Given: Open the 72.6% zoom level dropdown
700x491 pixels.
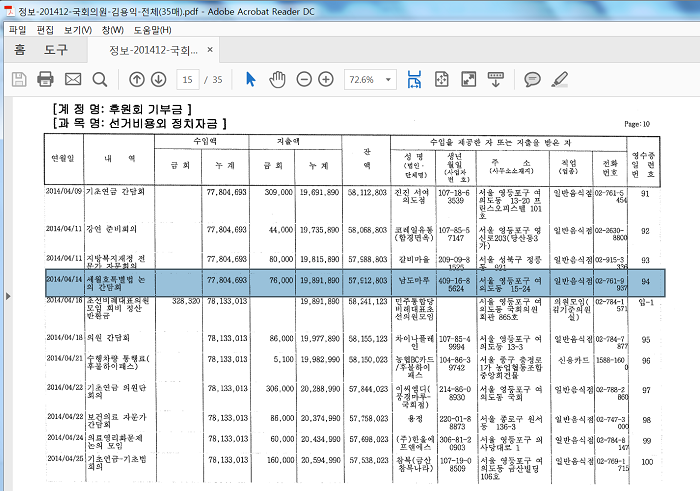Looking at the screenshot, I should (x=369, y=79).
